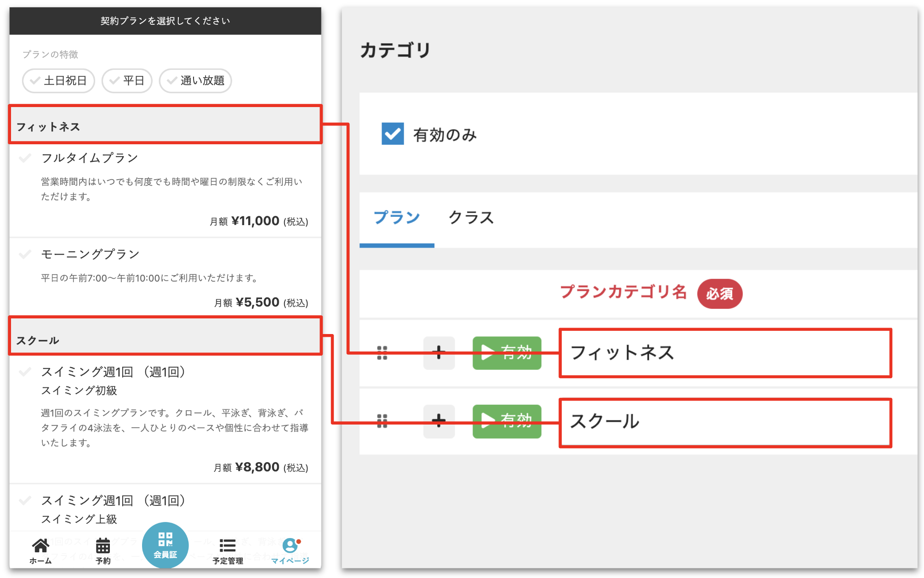Switch to the クラス tab

[x=471, y=218]
